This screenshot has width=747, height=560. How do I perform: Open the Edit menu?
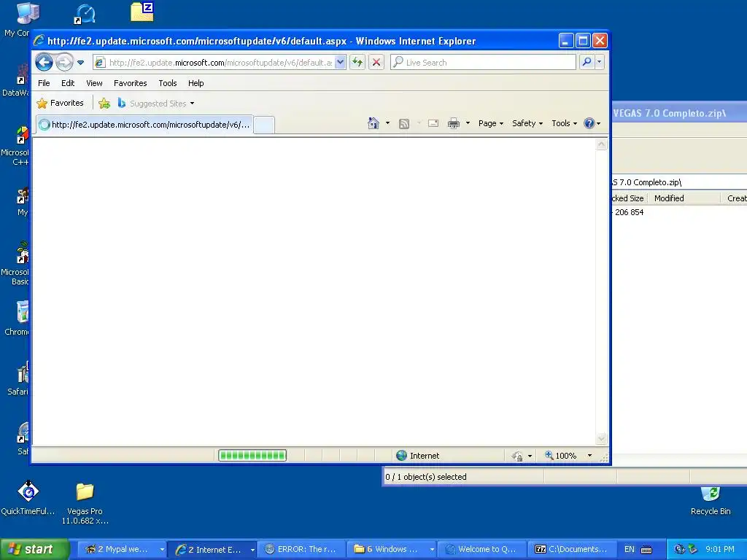pos(68,83)
